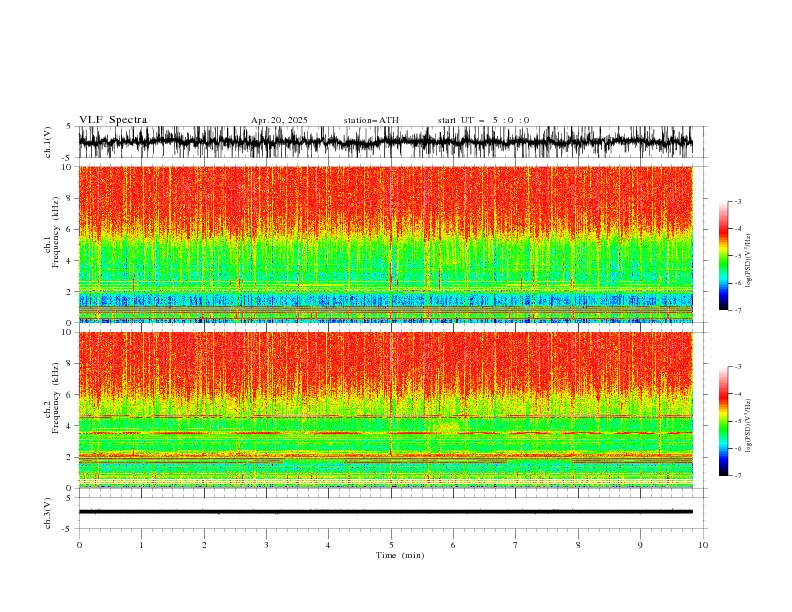Click the "6" kHz tick on ch.1 spectrogram

(x=70, y=230)
